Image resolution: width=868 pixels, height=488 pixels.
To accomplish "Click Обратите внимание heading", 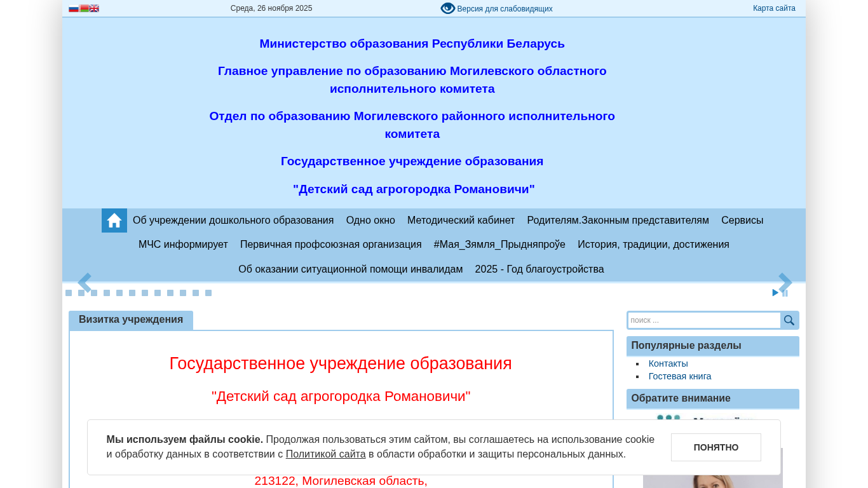I will coord(681,398).
